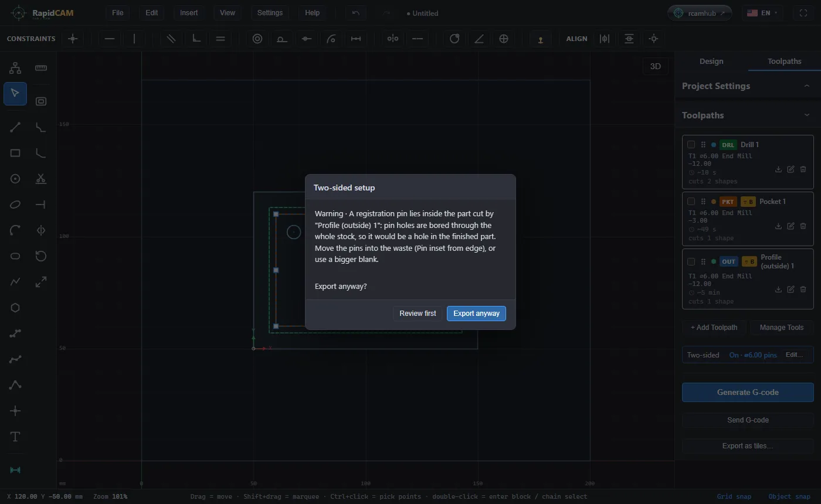Edit the Pocket 1 toolpath
Screen dimensions: 821x504
pyautogui.click(x=791, y=226)
